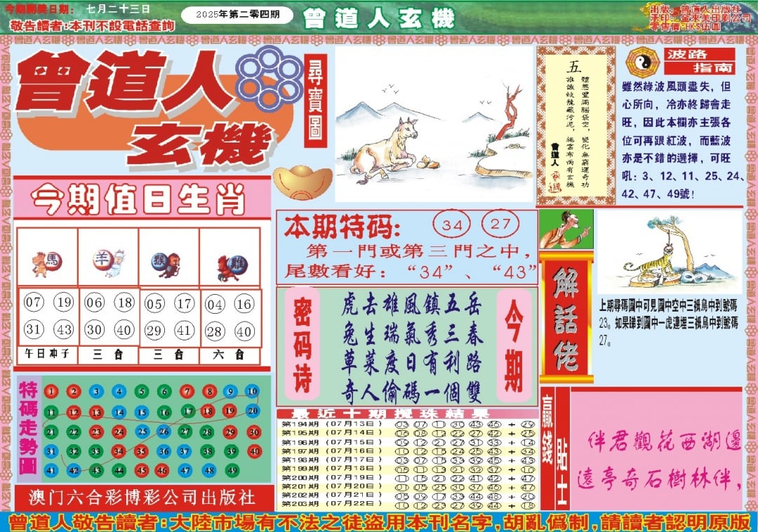Click poem line 兔生瑞氣秀三春
The width and height of the screenshot is (758, 532).
pos(412,334)
